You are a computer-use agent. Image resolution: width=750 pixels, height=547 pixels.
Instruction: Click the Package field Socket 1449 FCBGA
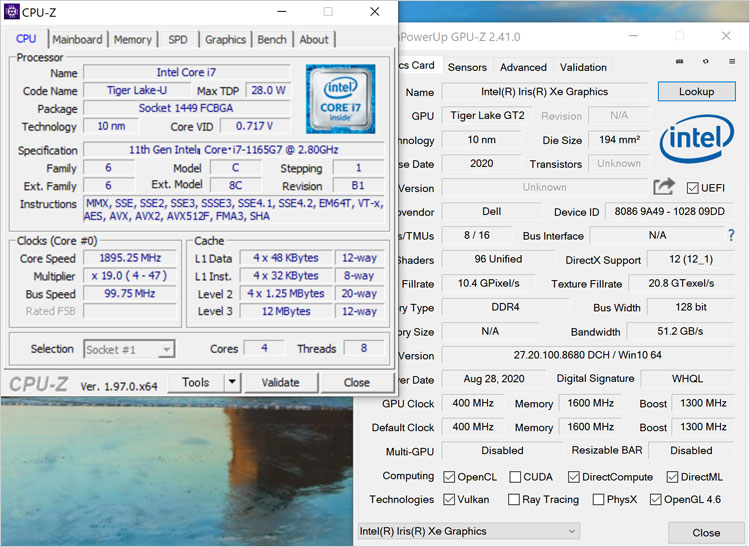[x=187, y=108]
